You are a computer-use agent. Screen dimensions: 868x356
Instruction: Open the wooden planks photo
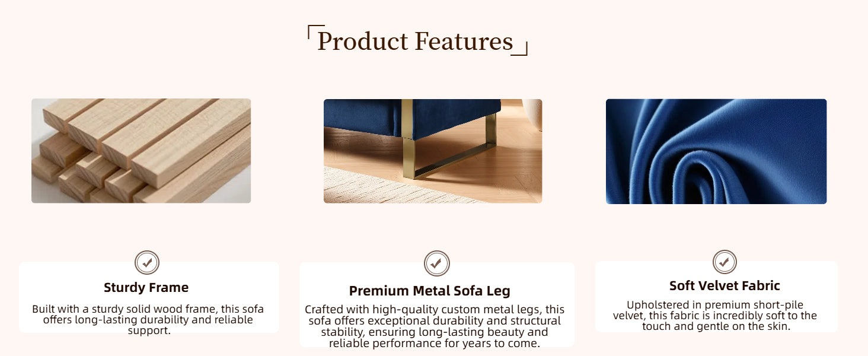pos(141,151)
